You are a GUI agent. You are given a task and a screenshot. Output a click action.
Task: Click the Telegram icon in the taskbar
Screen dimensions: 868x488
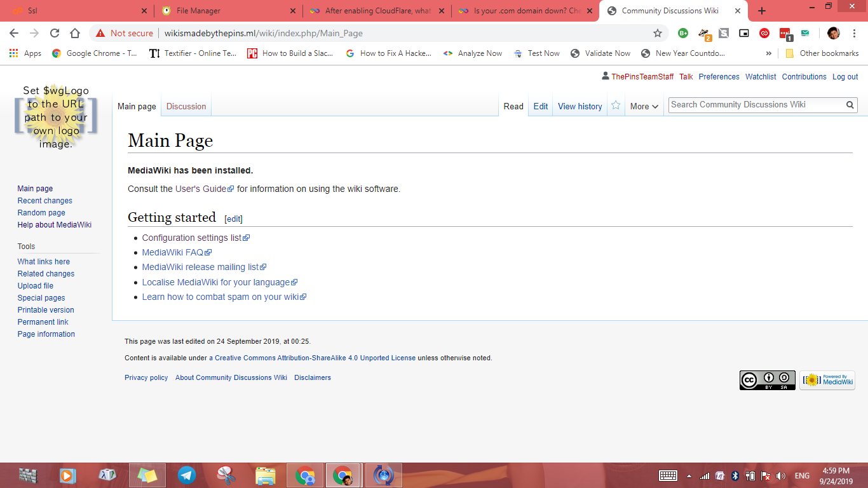pos(187,475)
